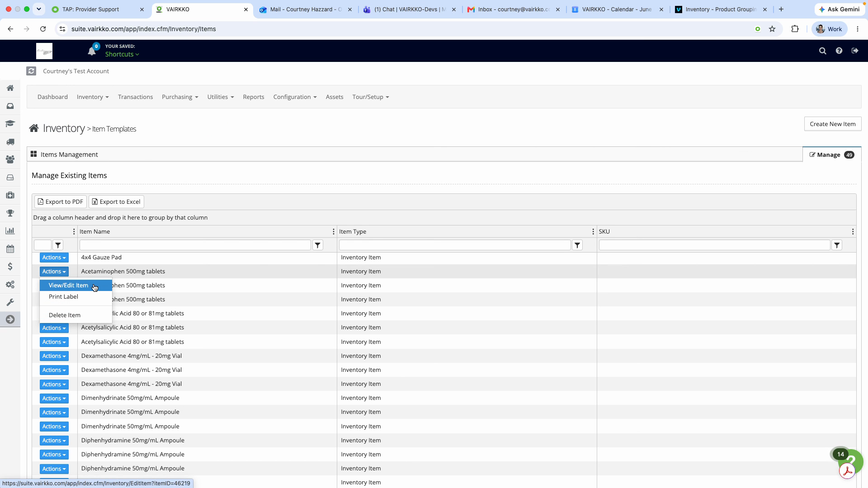
Task: Open the home icon in left sidebar
Action: tap(10, 88)
